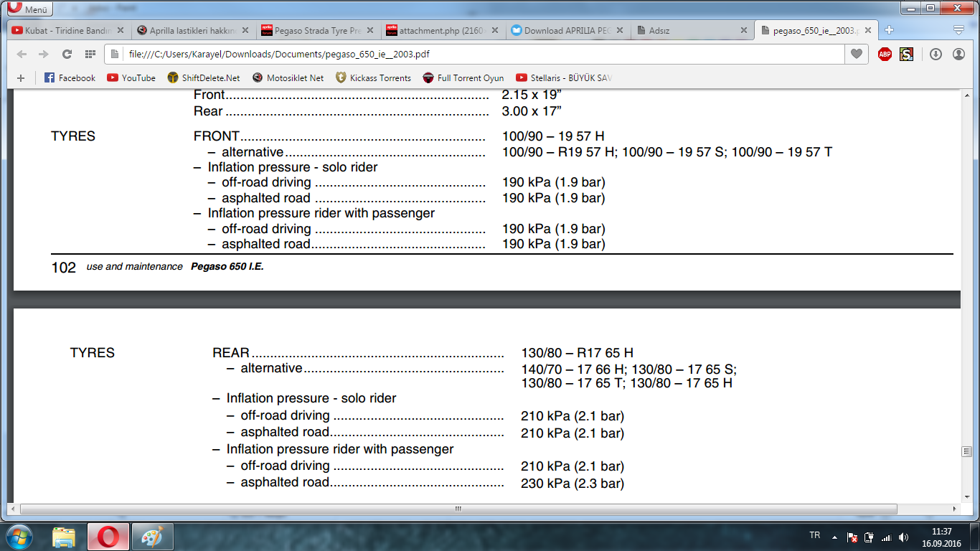Click the rim size '3.00 x 17"'
The image size is (980, 551).
pyautogui.click(x=532, y=111)
